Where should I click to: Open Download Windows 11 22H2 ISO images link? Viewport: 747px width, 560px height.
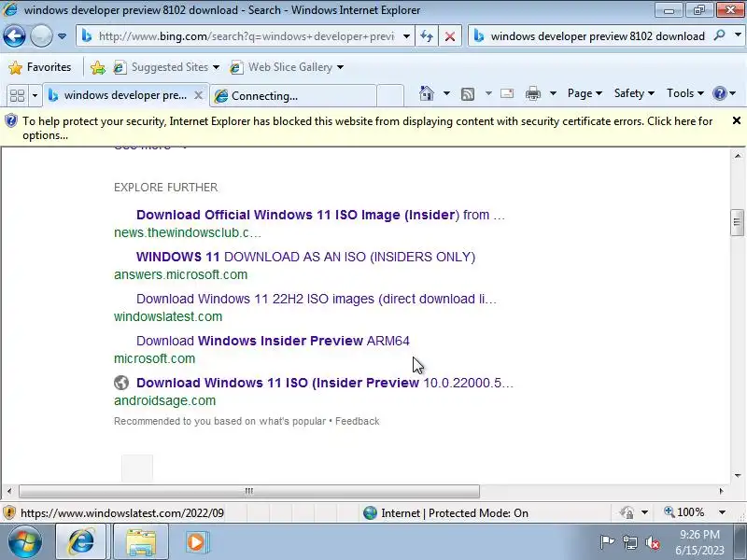tap(317, 299)
